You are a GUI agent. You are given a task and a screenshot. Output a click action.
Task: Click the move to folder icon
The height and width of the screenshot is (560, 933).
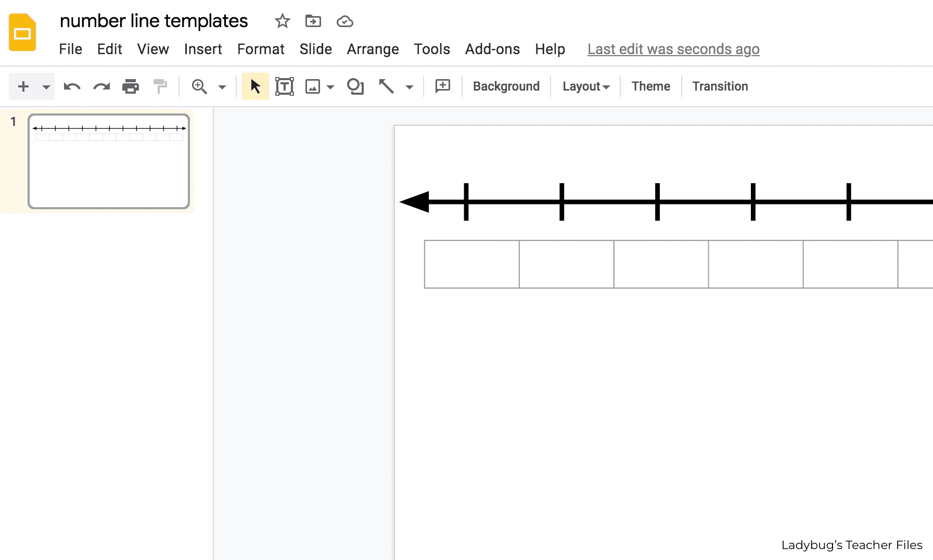coord(313,21)
